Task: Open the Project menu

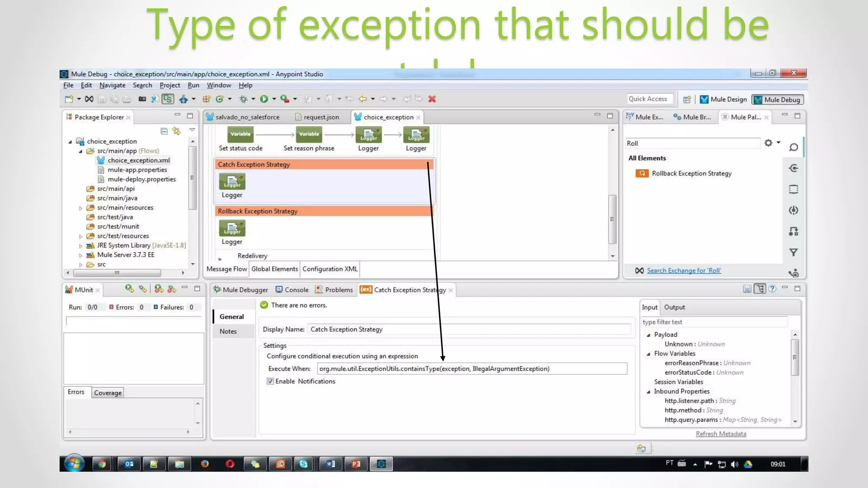Action: click(170, 85)
